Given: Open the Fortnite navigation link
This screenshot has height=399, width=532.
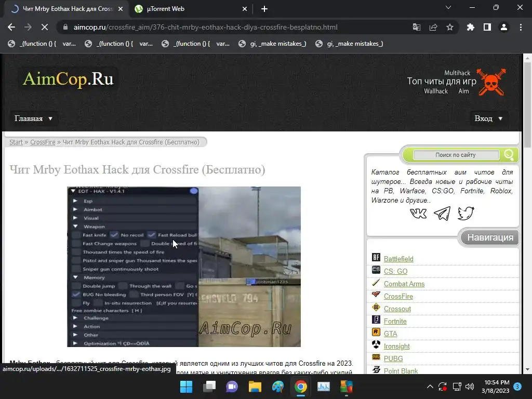Looking at the screenshot, I should (x=395, y=321).
